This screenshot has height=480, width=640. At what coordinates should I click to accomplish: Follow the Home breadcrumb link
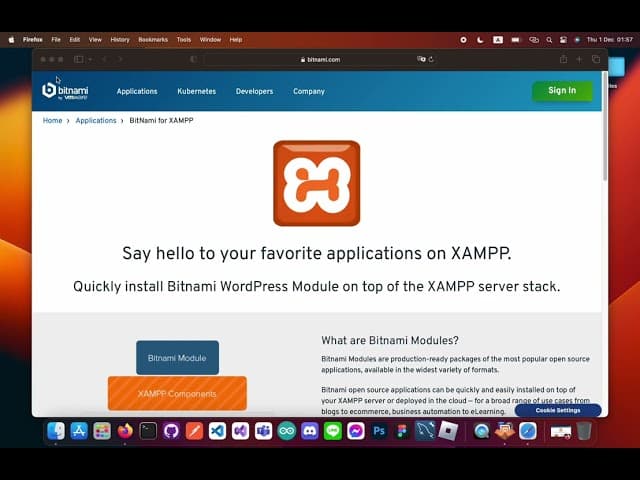coord(53,120)
